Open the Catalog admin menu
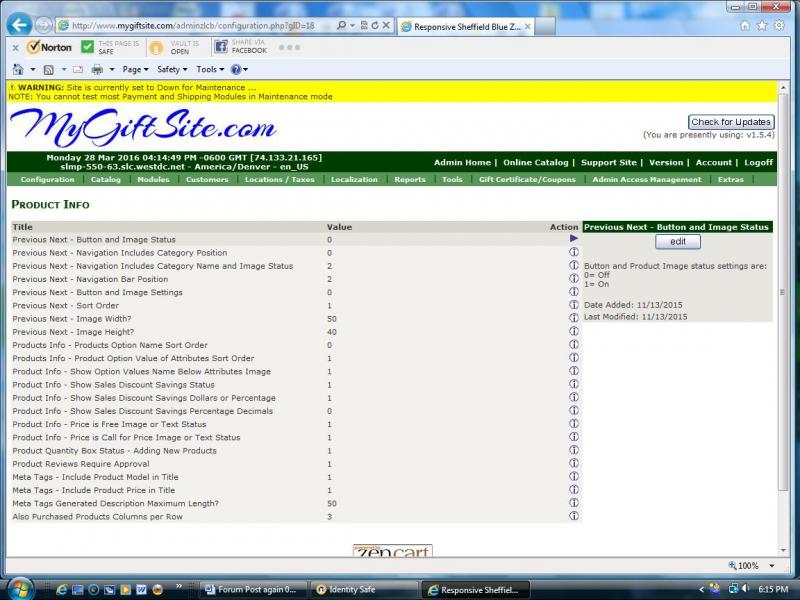Screen dimensions: 800x600 106,180
